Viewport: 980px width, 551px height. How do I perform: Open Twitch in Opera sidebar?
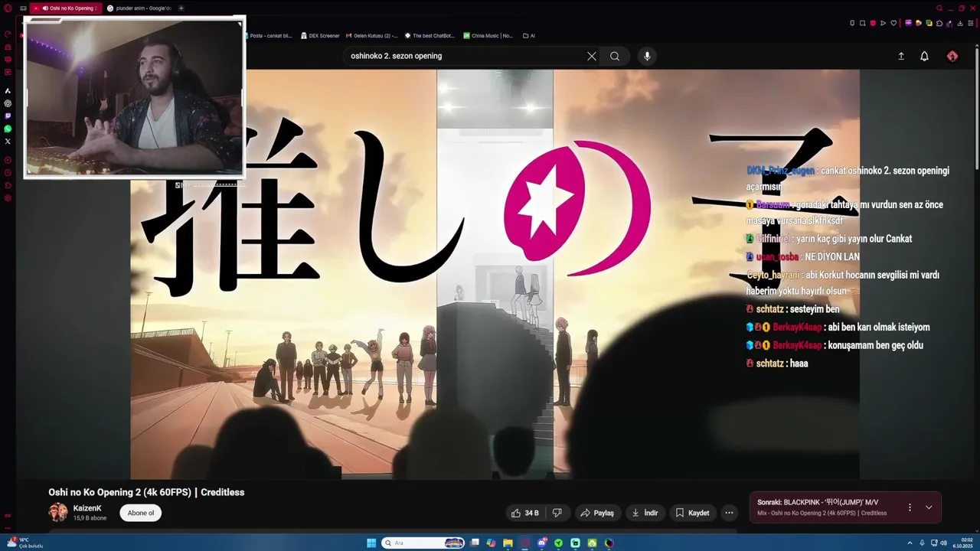click(8, 116)
